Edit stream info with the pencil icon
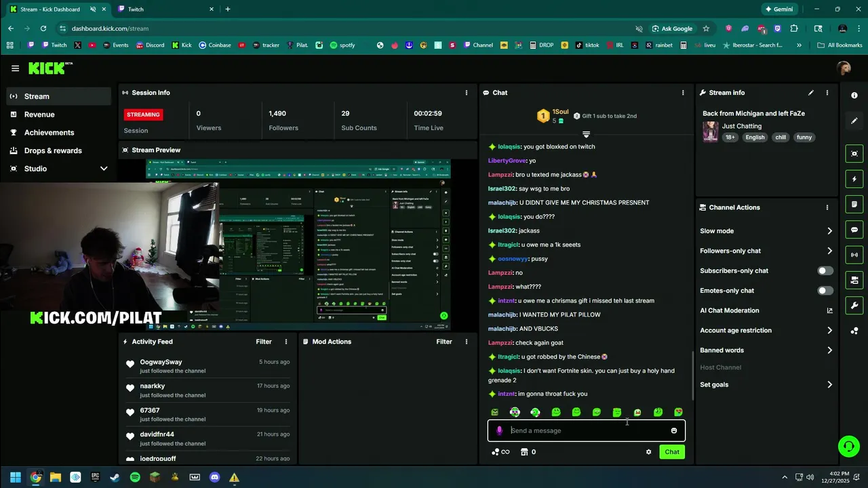This screenshot has height=488, width=868. pyautogui.click(x=811, y=93)
